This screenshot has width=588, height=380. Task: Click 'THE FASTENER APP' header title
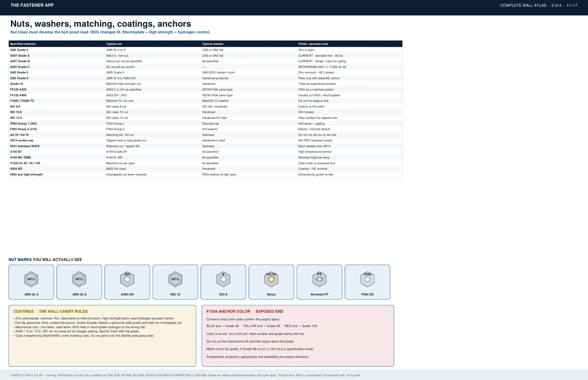[32, 5]
